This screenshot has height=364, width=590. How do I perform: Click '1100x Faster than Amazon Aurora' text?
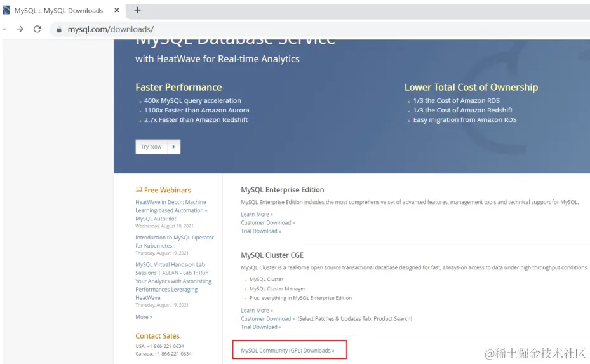point(196,111)
